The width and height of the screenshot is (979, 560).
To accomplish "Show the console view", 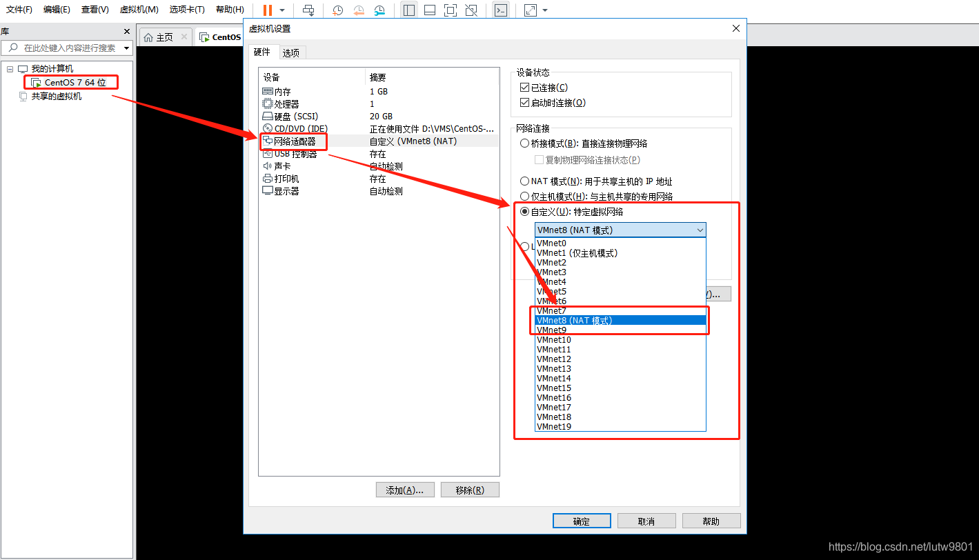I will point(502,10).
